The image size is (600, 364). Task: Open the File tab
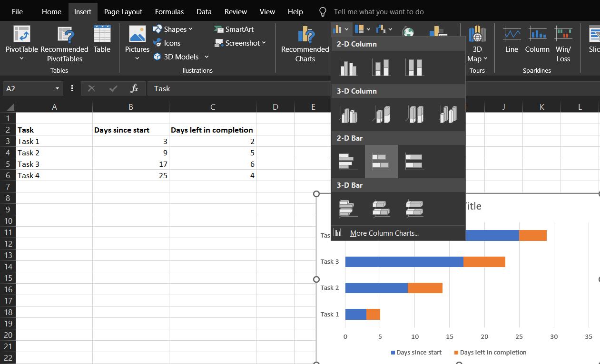(17, 12)
